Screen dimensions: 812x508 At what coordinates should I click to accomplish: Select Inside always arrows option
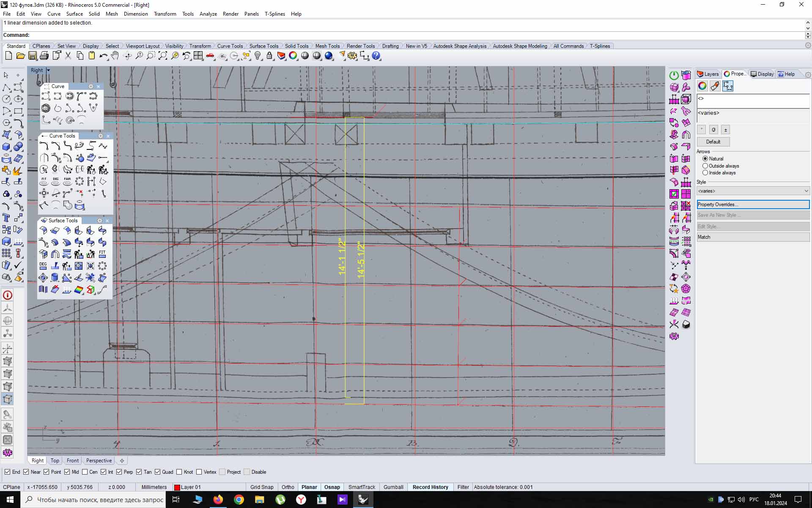pos(705,173)
